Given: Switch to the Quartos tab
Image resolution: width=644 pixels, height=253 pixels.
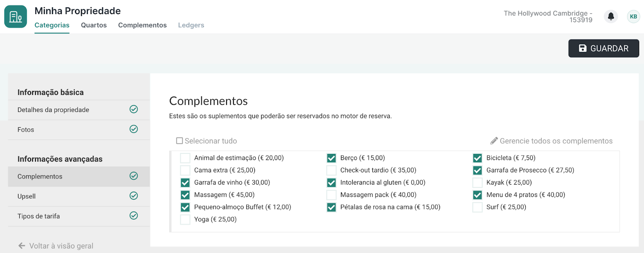Looking at the screenshot, I should [94, 25].
